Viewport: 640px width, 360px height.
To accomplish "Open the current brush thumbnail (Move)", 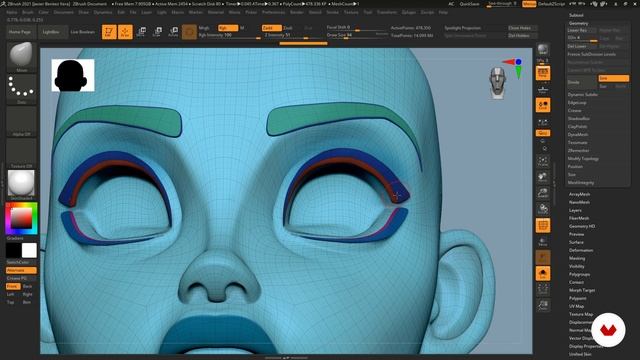I will (x=21, y=57).
